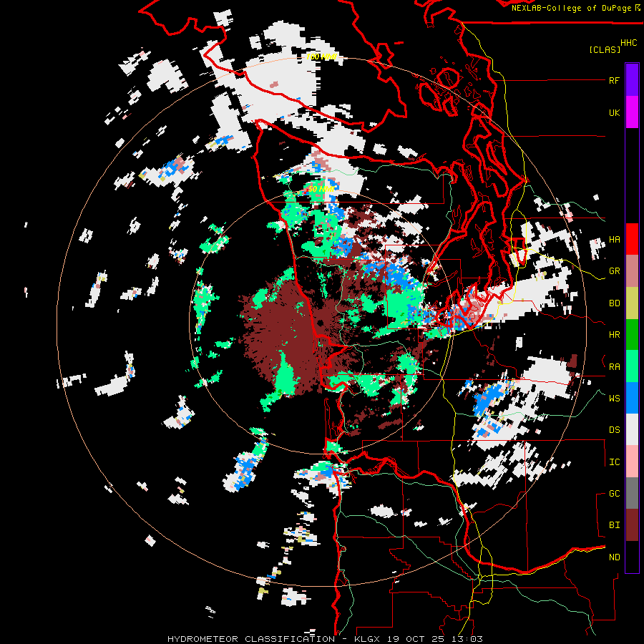Click the BD legend label
This screenshot has width=644, height=644.
(615, 303)
